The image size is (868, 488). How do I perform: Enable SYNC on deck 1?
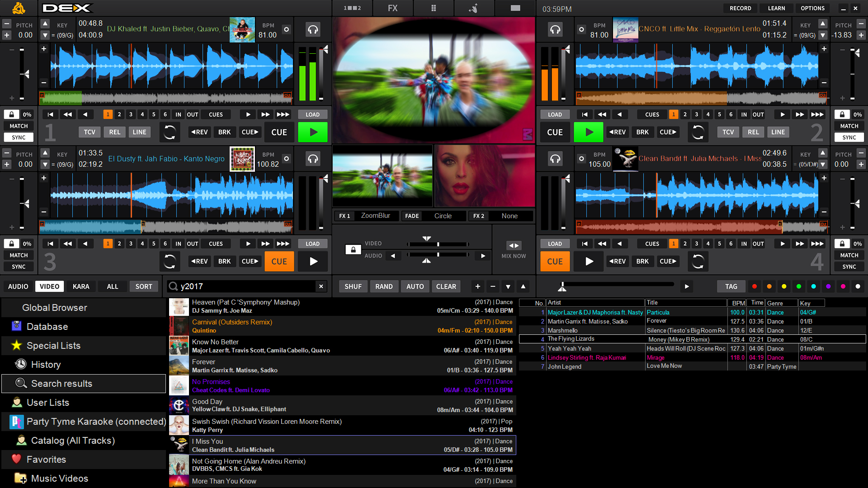pos(19,137)
